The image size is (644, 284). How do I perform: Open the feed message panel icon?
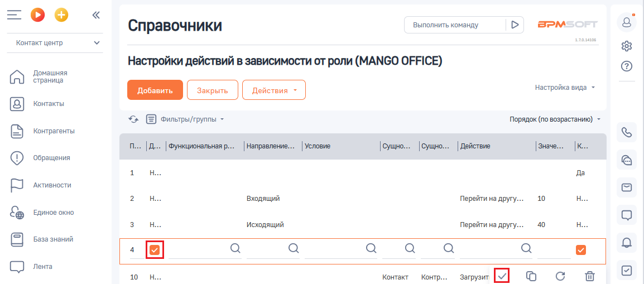point(627,215)
